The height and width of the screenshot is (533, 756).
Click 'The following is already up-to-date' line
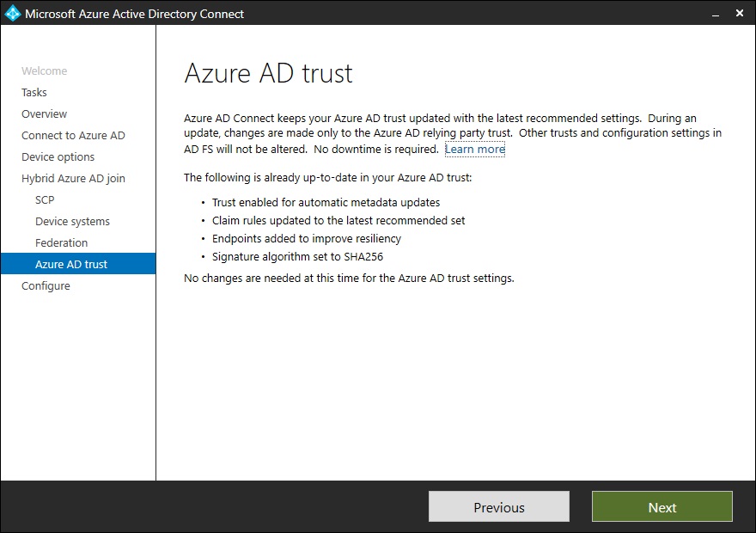[328, 177]
